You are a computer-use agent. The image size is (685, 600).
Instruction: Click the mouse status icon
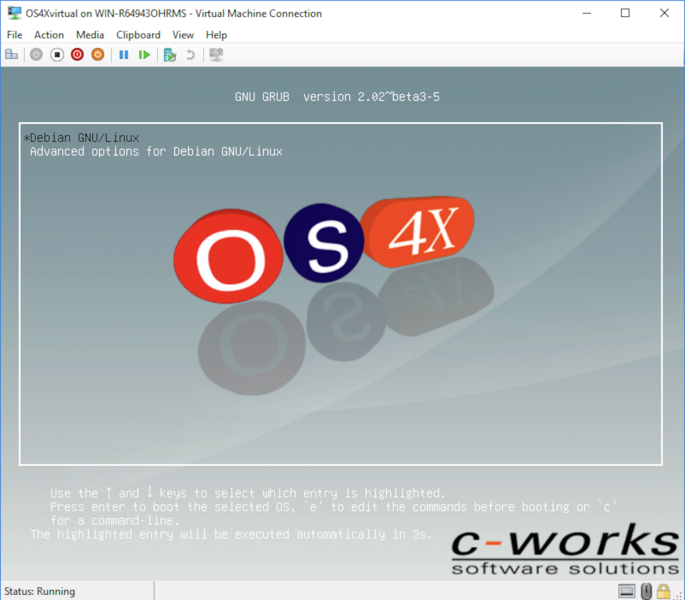click(646, 590)
